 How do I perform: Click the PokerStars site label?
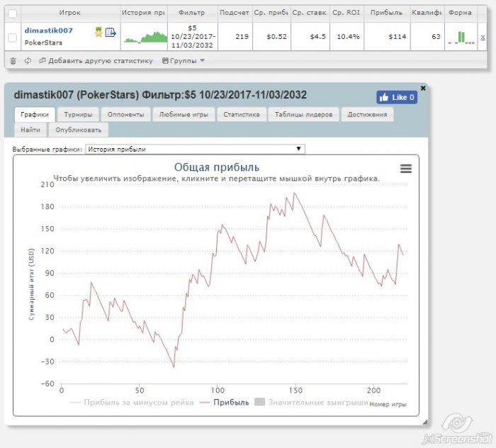43,43
